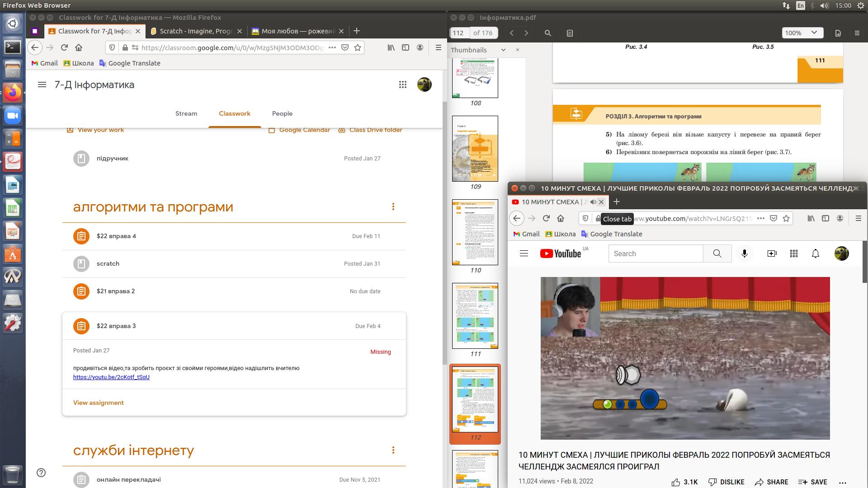This screenshot has height=488, width=868.
Task: Open the youtu.be video link
Action: click(x=111, y=377)
